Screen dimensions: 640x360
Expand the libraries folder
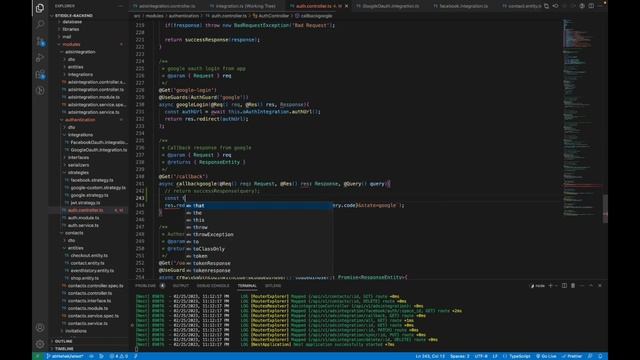pyautogui.click(x=71, y=29)
